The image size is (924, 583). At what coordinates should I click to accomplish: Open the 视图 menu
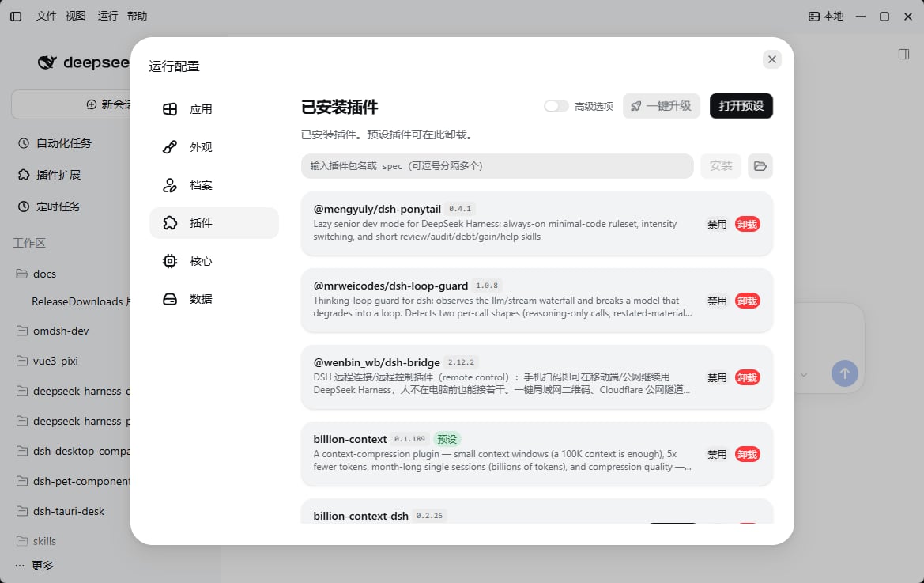75,16
